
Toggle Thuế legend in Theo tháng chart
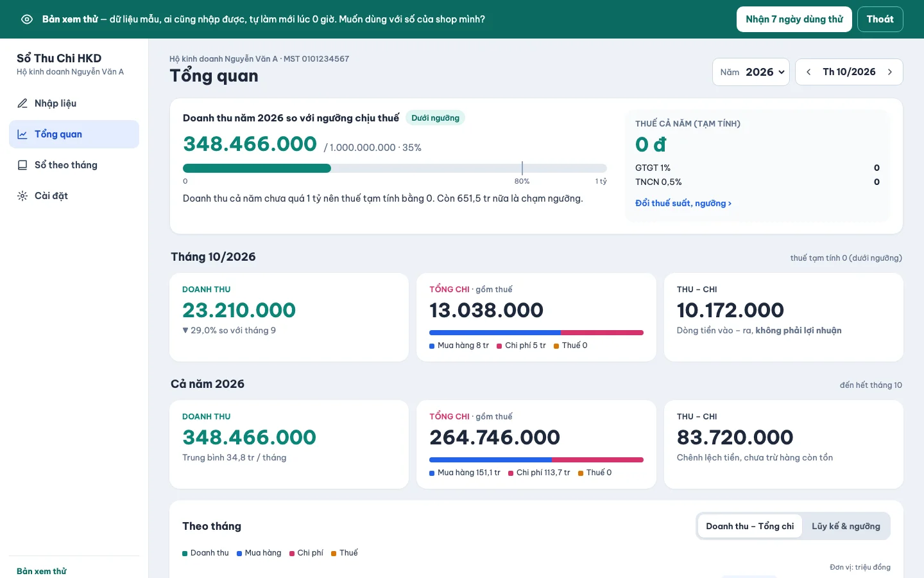[345, 553]
